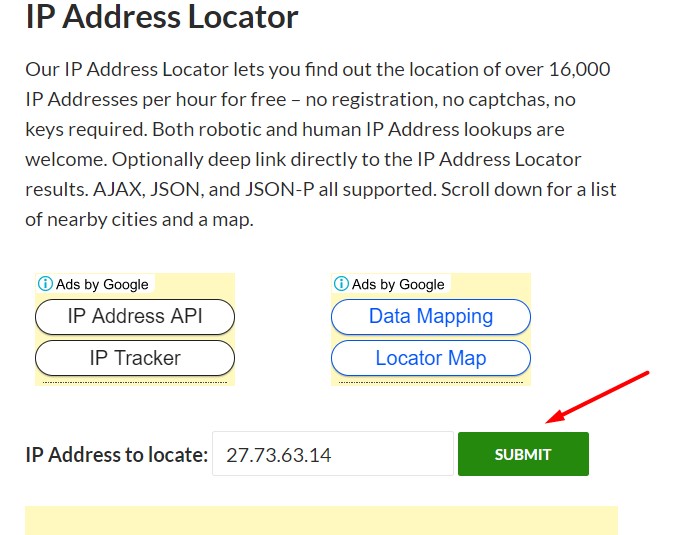This screenshot has width=698, height=535.
Task: Click the info icon on left Google ad
Action: coord(45,284)
